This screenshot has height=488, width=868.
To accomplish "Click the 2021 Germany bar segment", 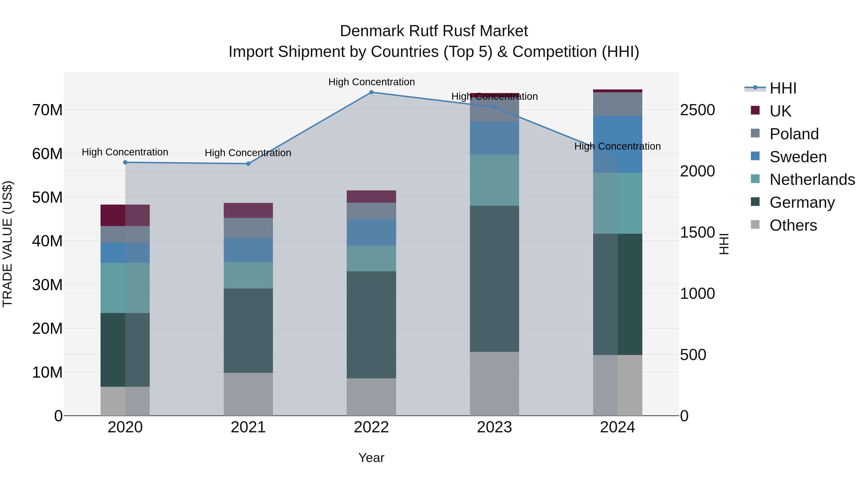I will point(248,330).
